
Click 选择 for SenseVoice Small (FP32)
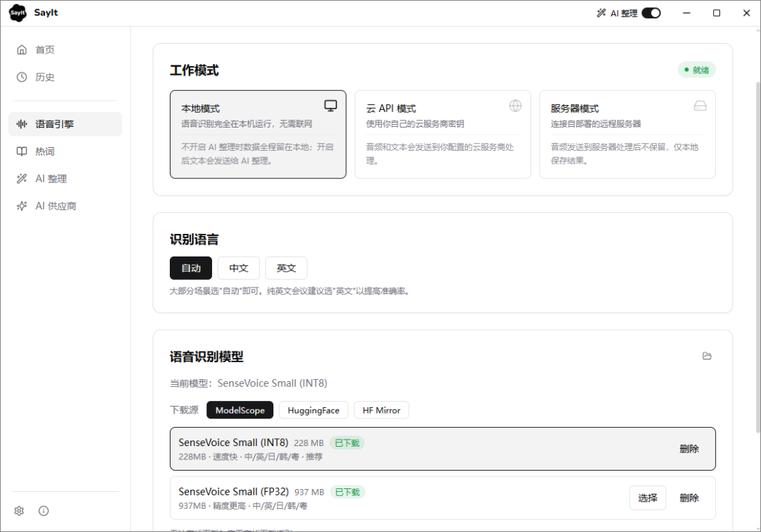point(648,498)
